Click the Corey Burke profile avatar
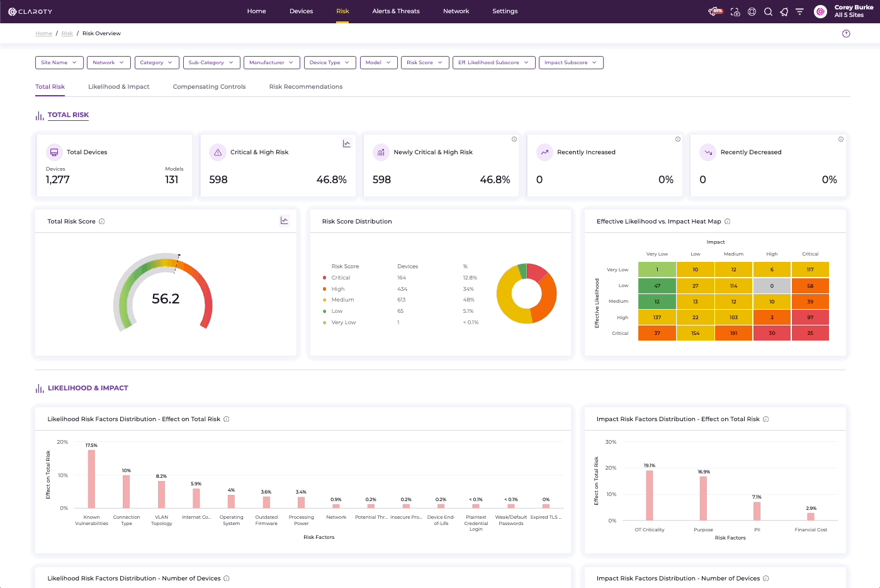 [x=820, y=11]
